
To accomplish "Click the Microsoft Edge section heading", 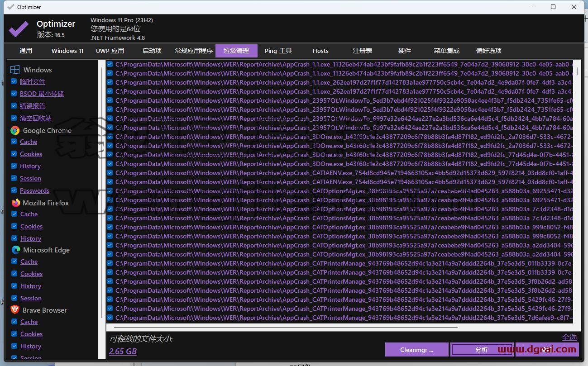I will click(46, 250).
